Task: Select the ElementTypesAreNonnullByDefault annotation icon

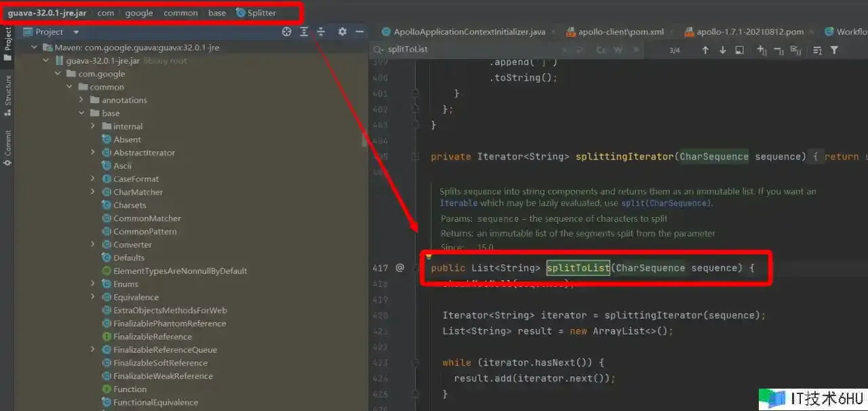Action: coord(106,271)
